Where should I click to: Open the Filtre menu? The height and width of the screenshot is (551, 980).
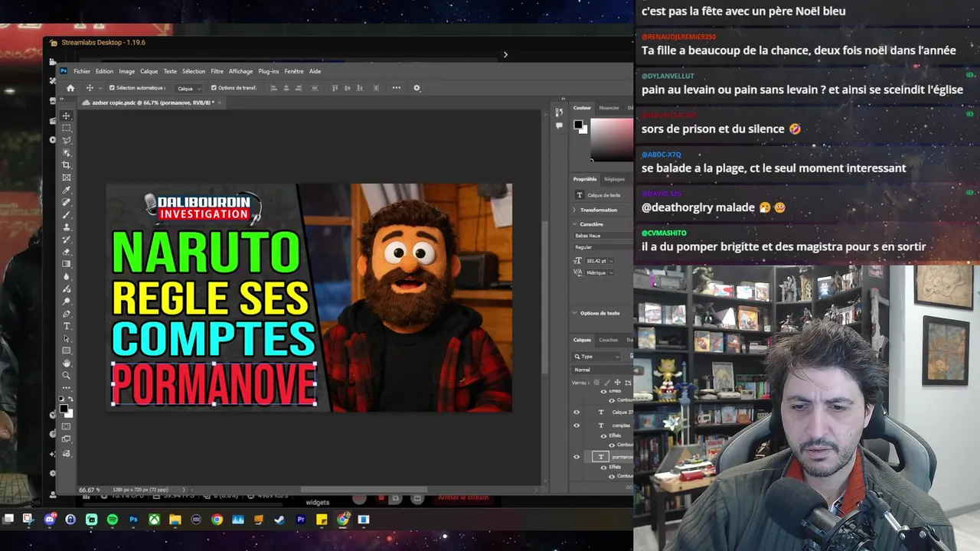(x=217, y=71)
